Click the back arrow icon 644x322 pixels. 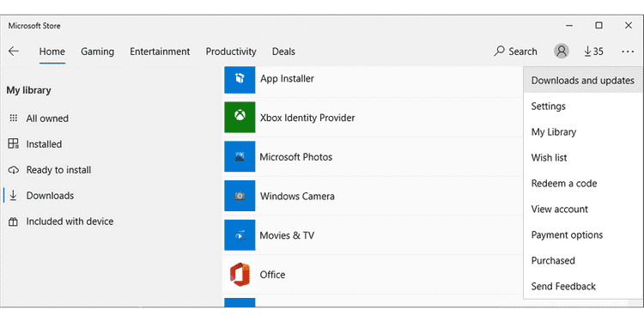point(14,52)
